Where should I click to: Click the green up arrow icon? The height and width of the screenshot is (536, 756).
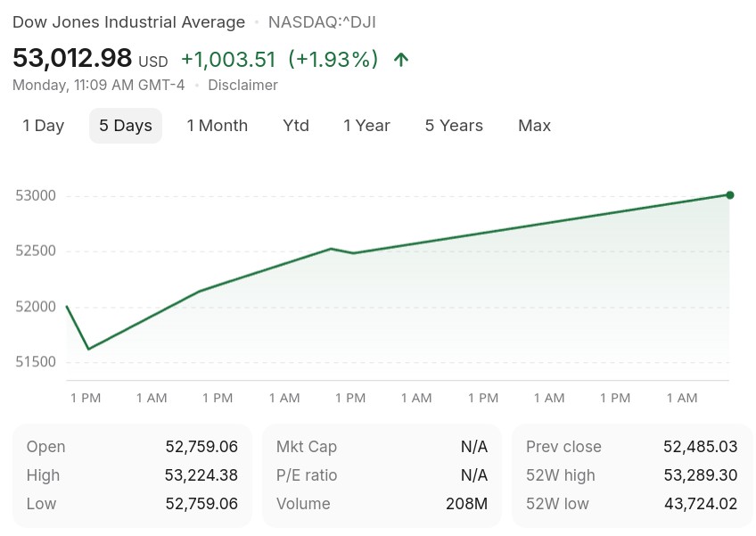tap(400, 60)
